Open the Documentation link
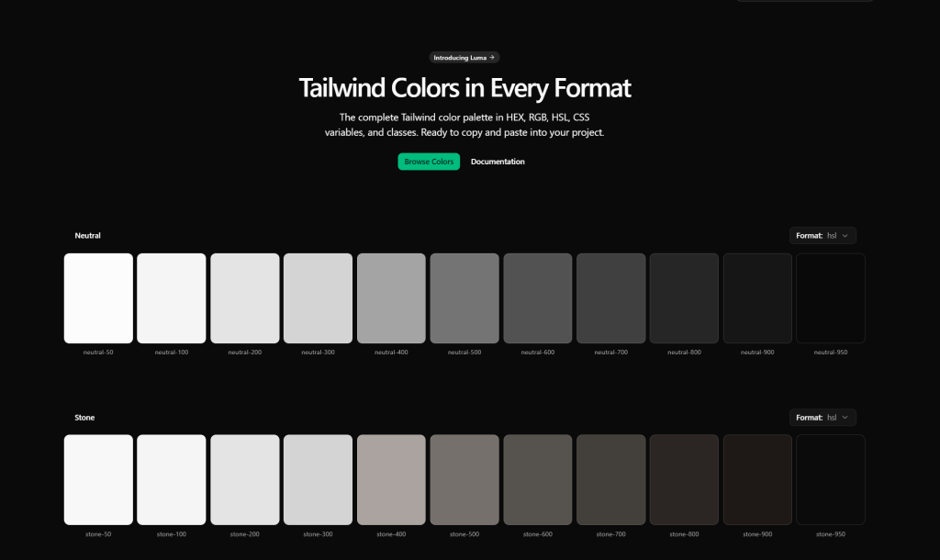 coord(498,162)
